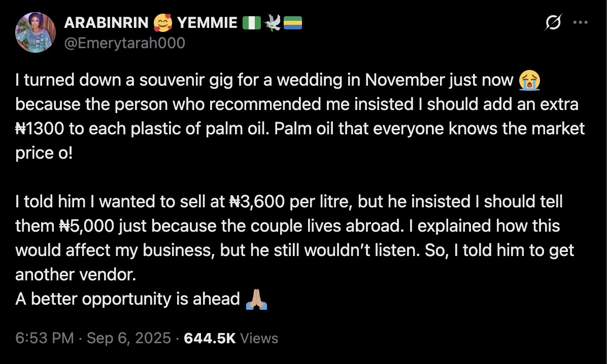
Task: Click the ₦1300 amount in tweet
Action: click(x=39, y=129)
